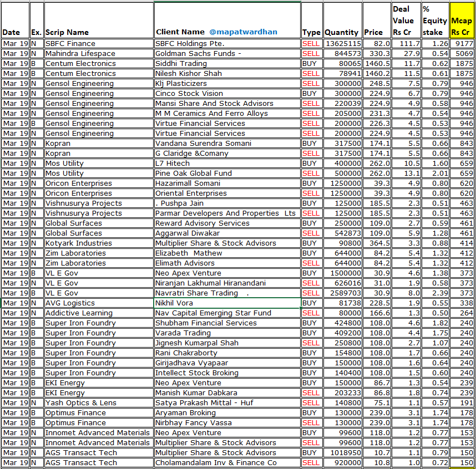The width and height of the screenshot is (476, 469).
Task: Select Mcap value 5069
Action: click(462, 54)
